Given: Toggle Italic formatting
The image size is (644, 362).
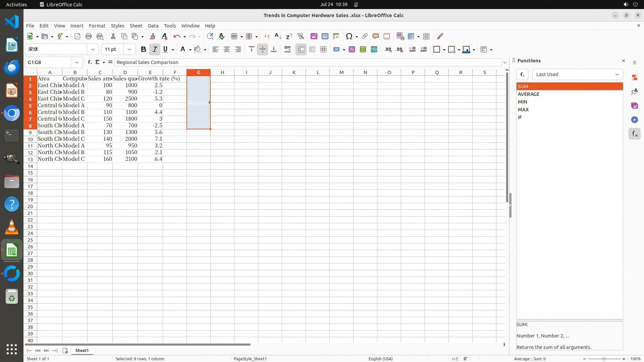Looking at the screenshot, I should [x=155, y=49].
